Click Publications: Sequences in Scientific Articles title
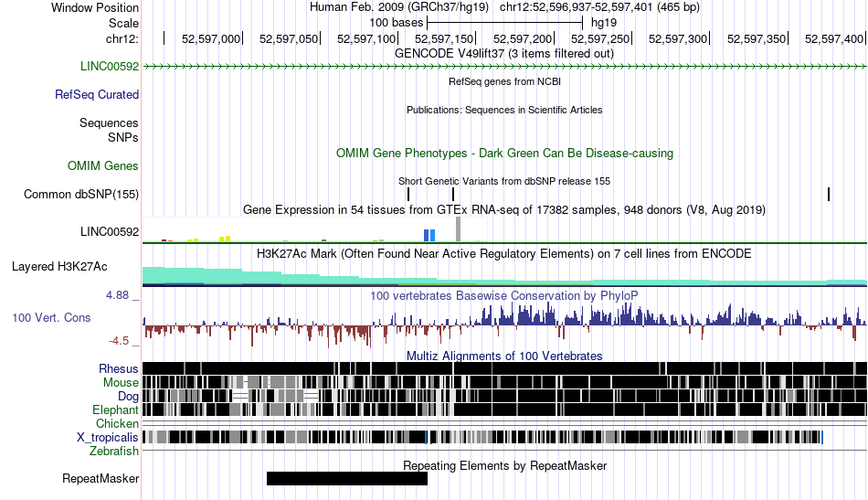The height and width of the screenshot is (500, 868). pyautogui.click(x=504, y=111)
